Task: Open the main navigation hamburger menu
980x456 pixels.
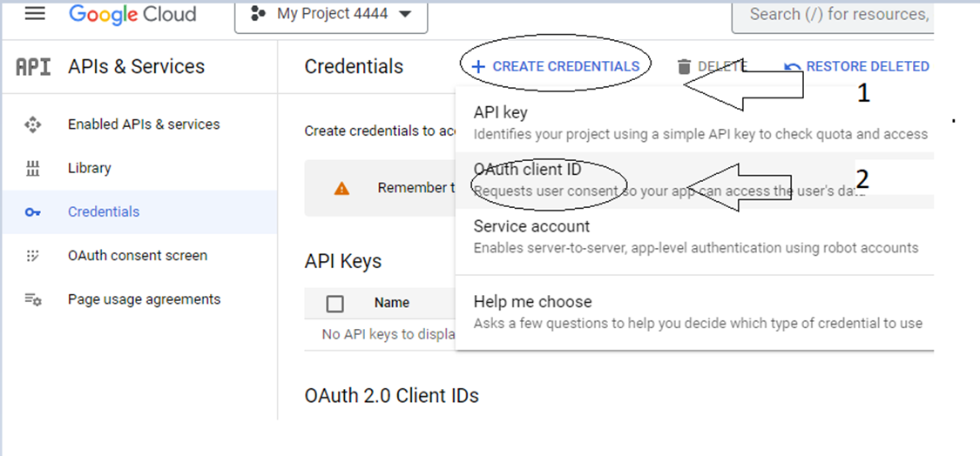Action: click(x=35, y=13)
